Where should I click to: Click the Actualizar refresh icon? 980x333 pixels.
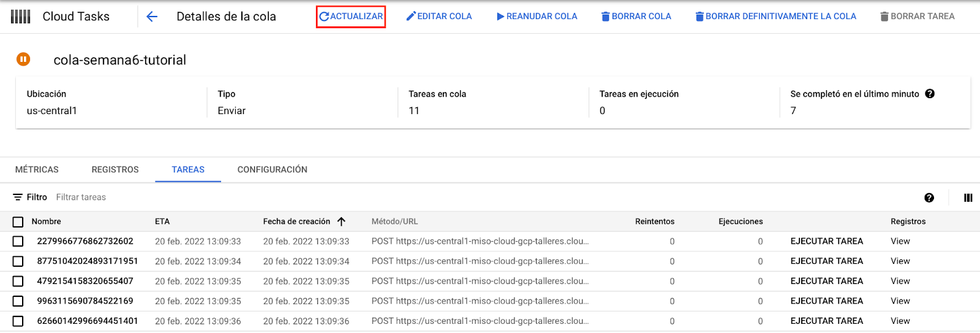click(x=324, y=17)
